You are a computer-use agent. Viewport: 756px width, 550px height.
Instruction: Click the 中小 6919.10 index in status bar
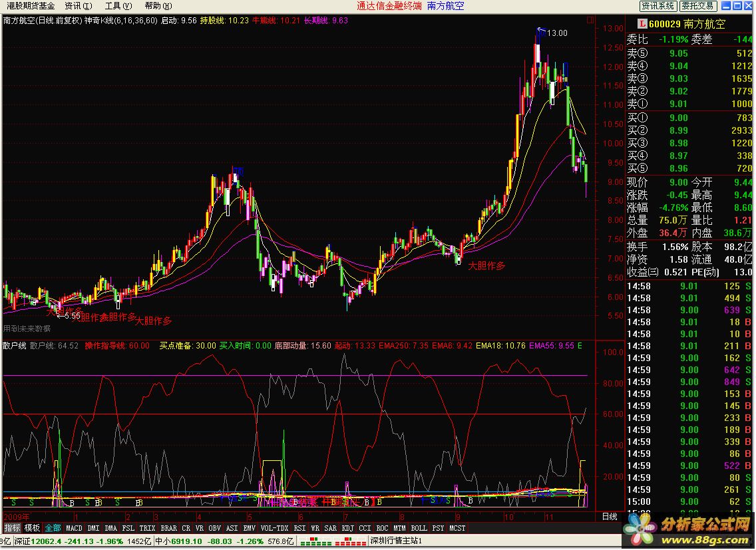224,541
